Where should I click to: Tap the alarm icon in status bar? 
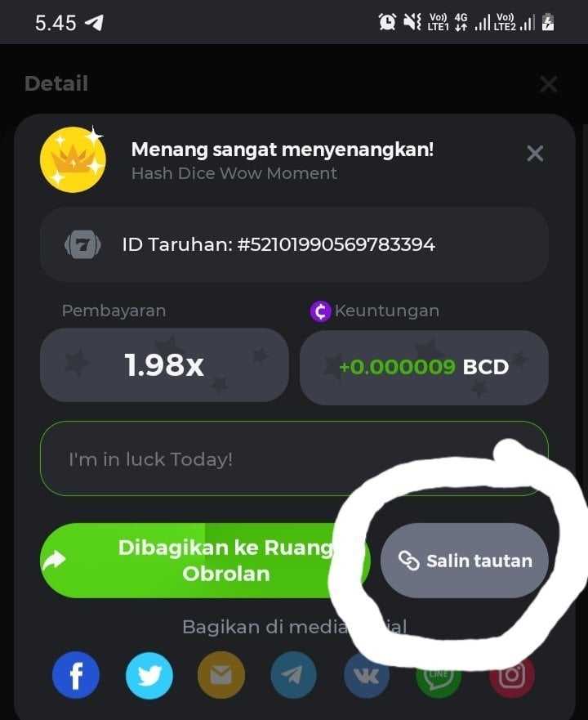pyautogui.click(x=387, y=22)
